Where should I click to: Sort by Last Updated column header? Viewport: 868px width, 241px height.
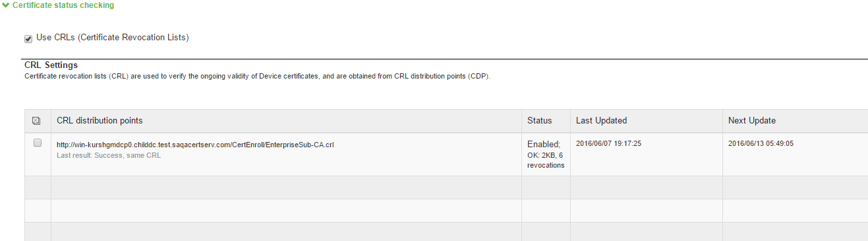pyautogui.click(x=601, y=121)
